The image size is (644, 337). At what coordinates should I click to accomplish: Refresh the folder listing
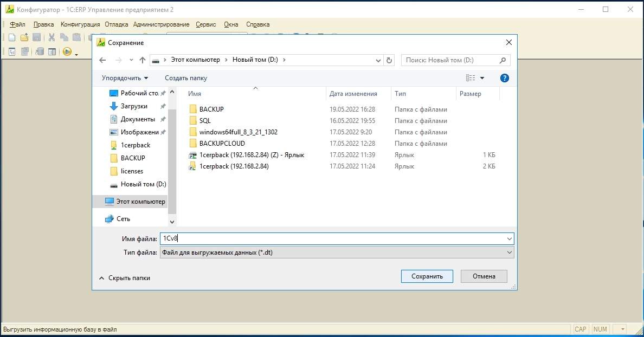pyautogui.click(x=389, y=60)
